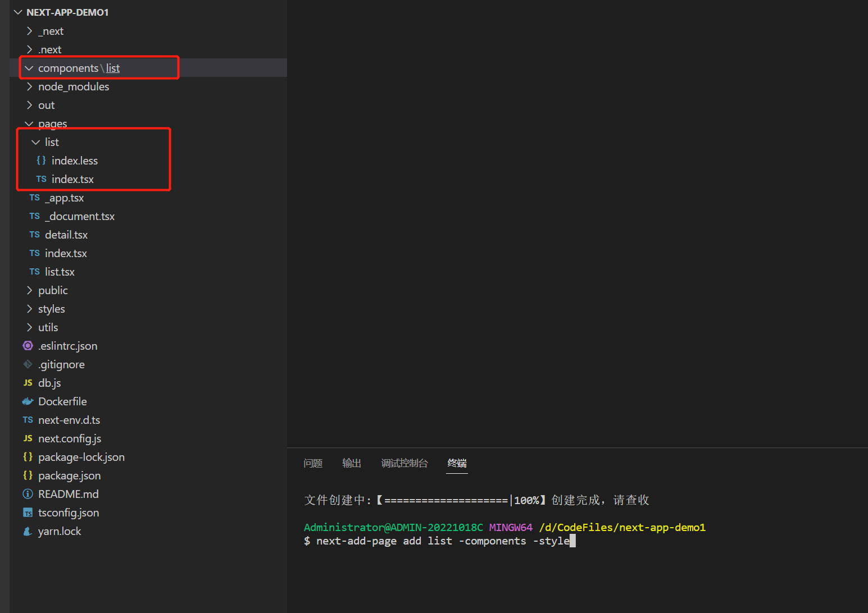868x613 pixels.
Task: Open .gitignore file
Action: click(61, 364)
